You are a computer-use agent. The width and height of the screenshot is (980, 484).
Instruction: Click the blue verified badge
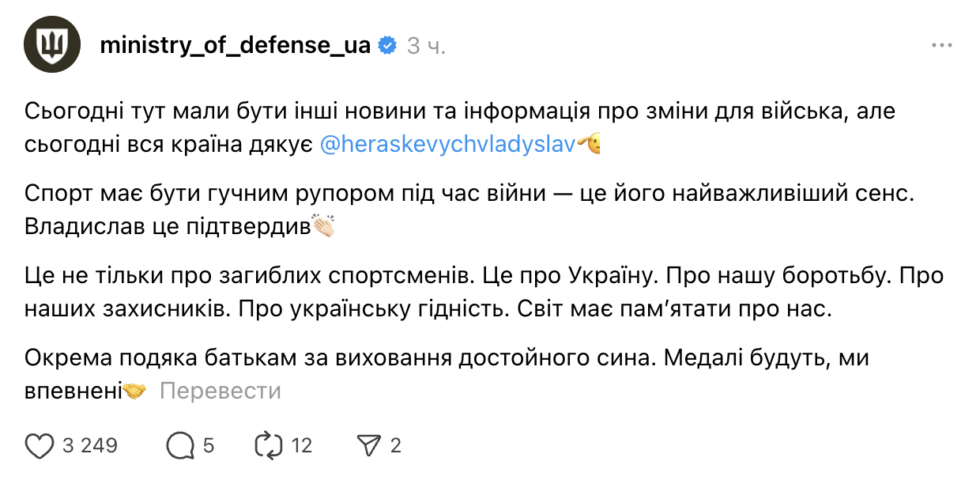[x=387, y=45]
